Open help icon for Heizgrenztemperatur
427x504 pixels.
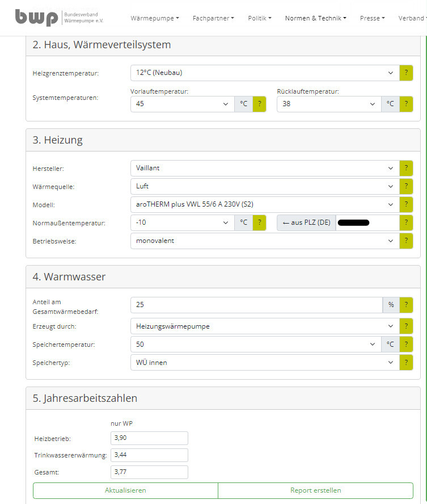[x=406, y=73]
